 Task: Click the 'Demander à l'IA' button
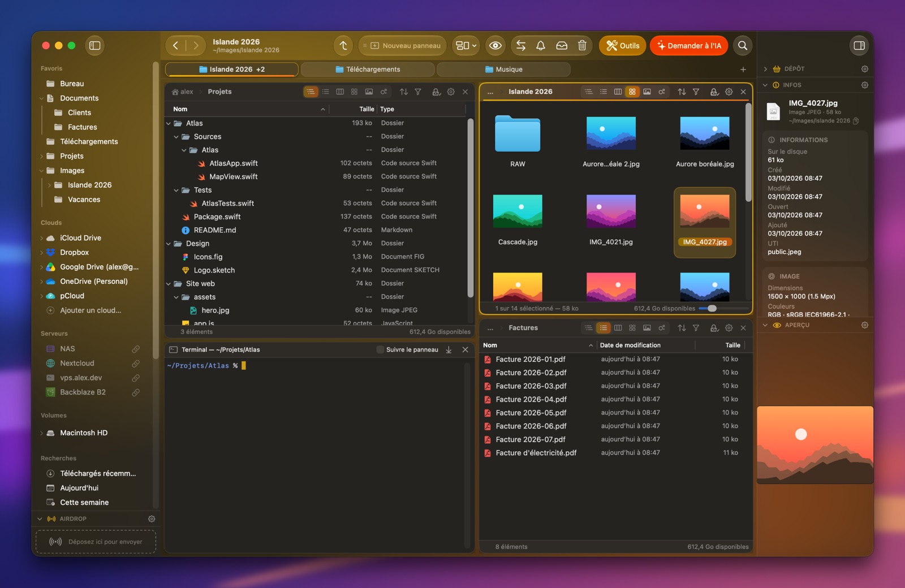pyautogui.click(x=689, y=46)
